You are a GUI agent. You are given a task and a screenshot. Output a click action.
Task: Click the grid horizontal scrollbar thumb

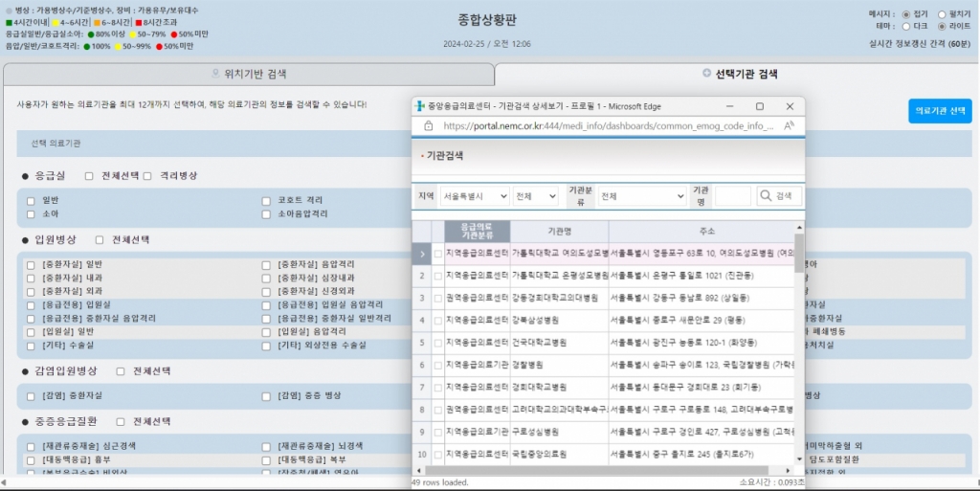(596, 470)
